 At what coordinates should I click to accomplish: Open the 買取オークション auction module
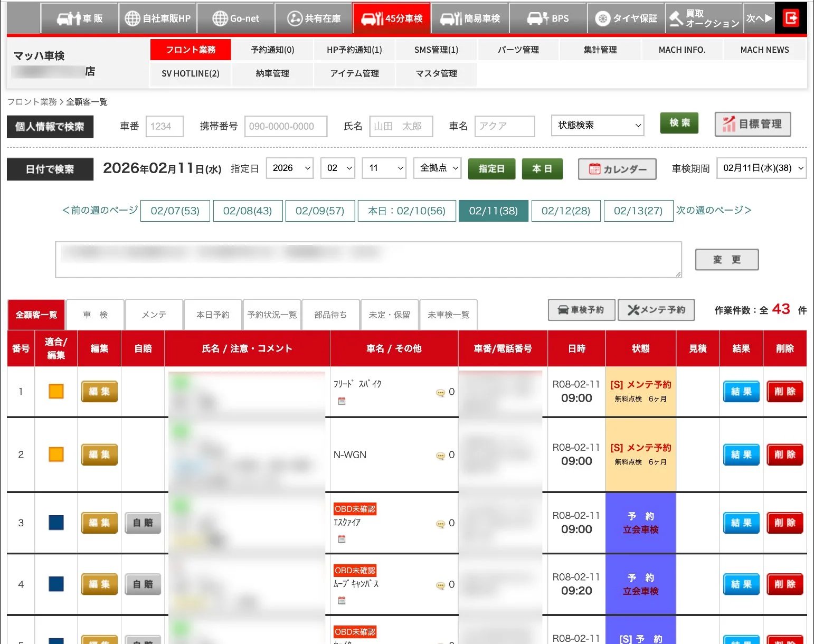(x=704, y=18)
